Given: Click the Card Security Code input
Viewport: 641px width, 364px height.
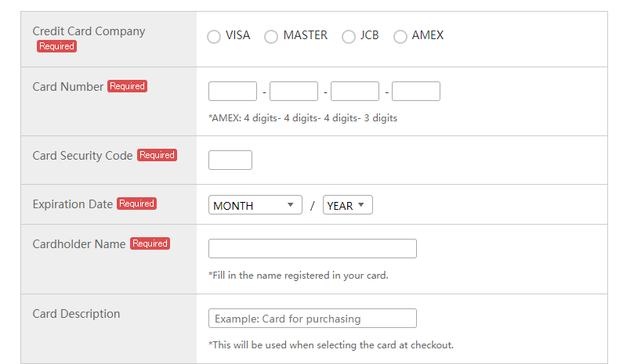Looking at the screenshot, I should tap(230, 160).
